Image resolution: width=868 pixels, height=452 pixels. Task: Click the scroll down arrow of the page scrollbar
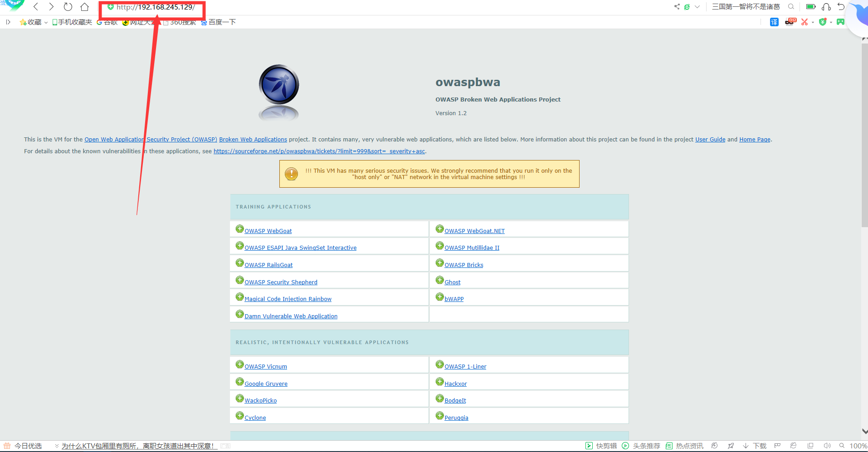(864, 432)
